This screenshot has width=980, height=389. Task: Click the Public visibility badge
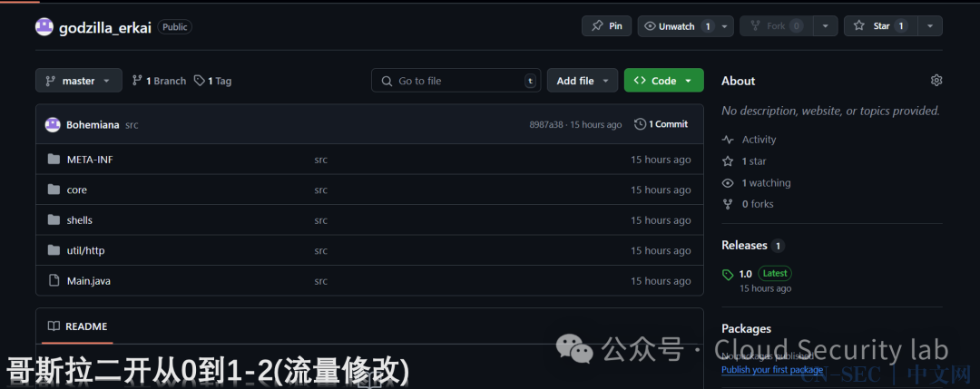tap(174, 27)
